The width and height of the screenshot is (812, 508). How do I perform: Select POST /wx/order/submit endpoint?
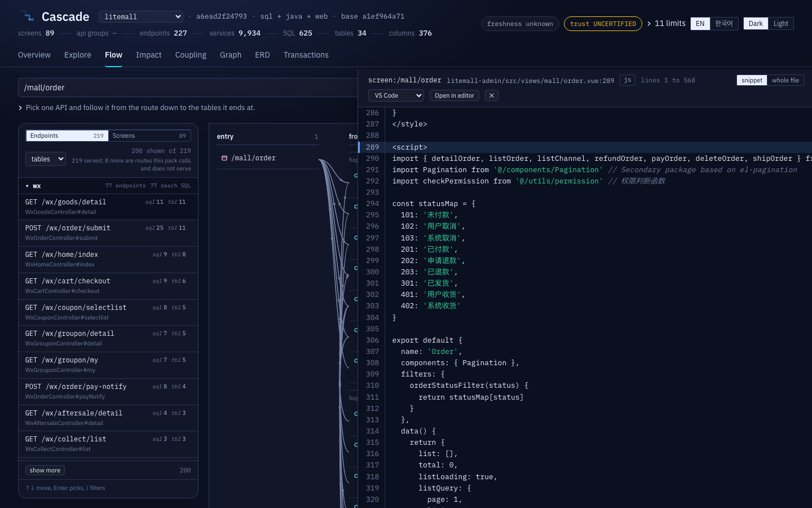[x=108, y=233]
